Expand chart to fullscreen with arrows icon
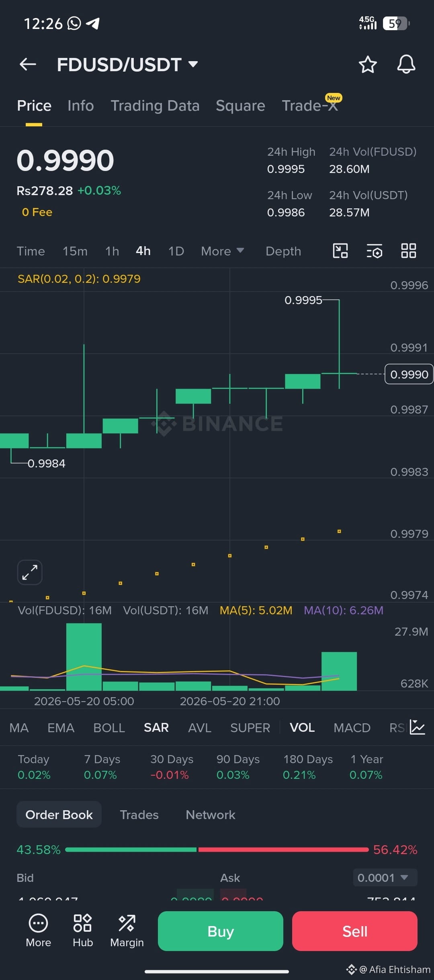 point(30,572)
